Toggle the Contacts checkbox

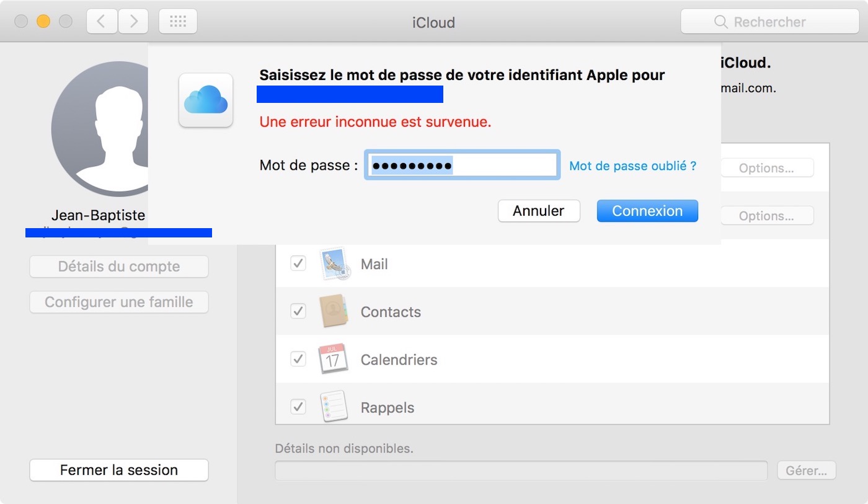coord(298,311)
